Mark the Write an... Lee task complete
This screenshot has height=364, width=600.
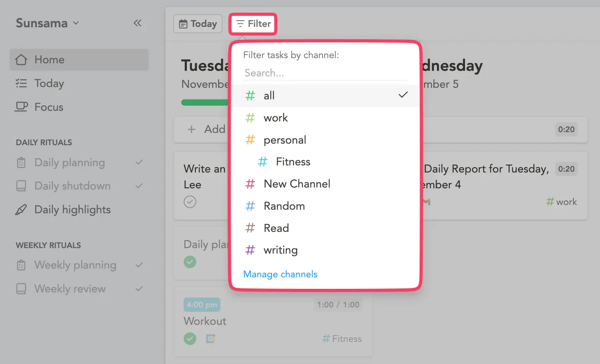coord(190,202)
